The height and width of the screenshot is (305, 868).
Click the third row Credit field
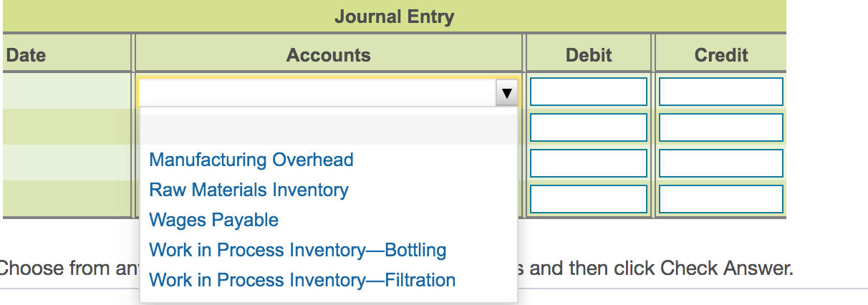720,163
